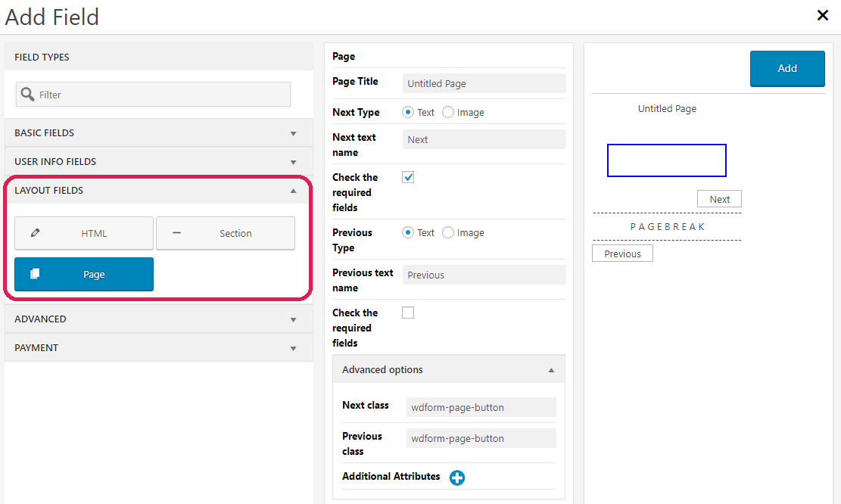Click the Add button
The height and width of the screenshot is (504, 841).
click(787, 68)
